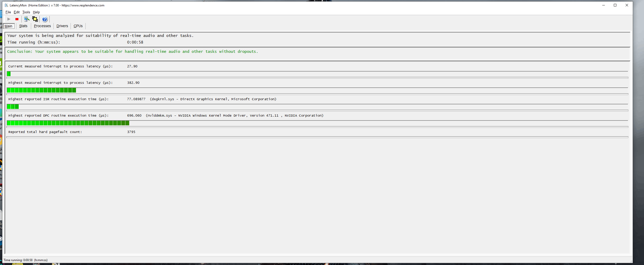Open the Help menu
644x265 pixels.
[x=36, y=12]
